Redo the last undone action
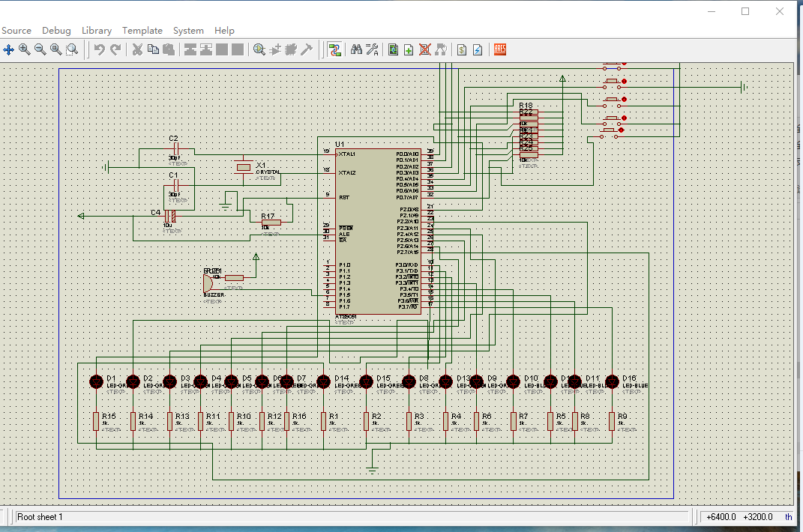This screenshot has width=803, height=532. tap(115, 49)
